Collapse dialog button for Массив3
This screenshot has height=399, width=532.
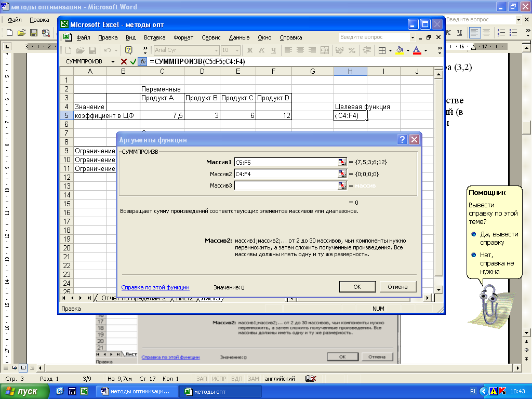point(342,185)
